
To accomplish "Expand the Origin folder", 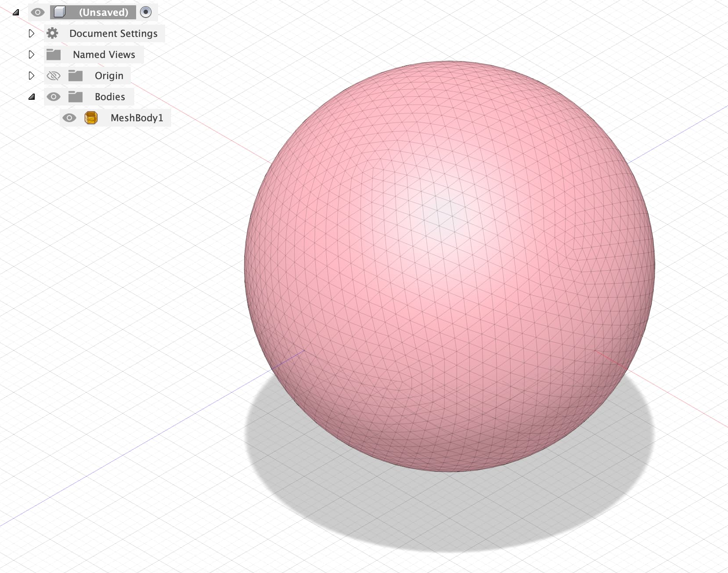I will [x=31, y=76].
